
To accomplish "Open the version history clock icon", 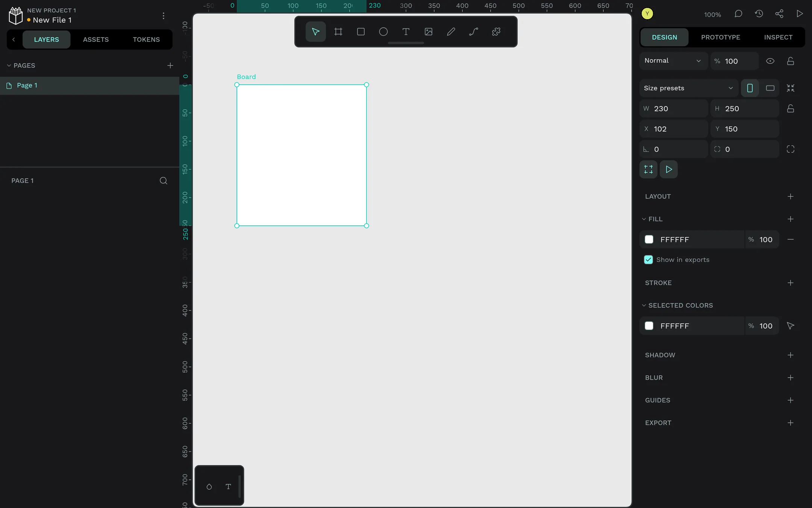I will tap(759, 14).
